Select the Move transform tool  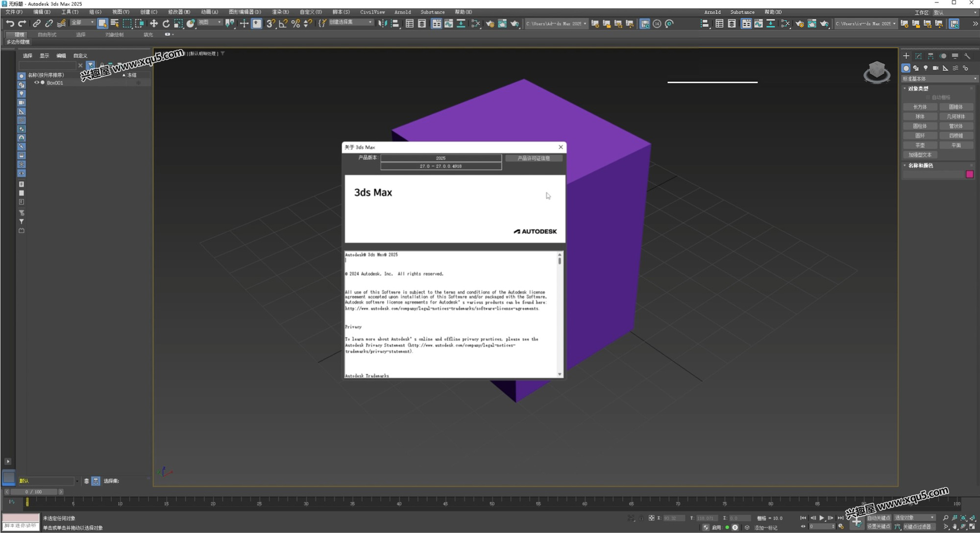click(154, 24)
